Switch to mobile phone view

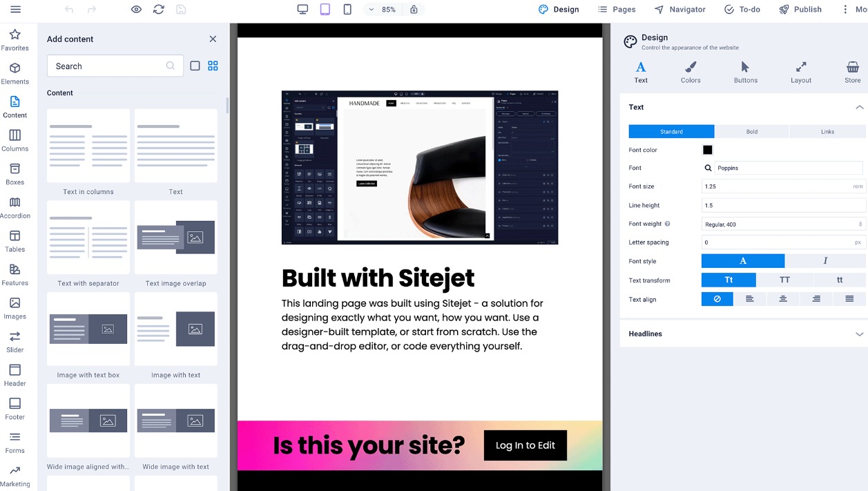(x=347, y=9)
